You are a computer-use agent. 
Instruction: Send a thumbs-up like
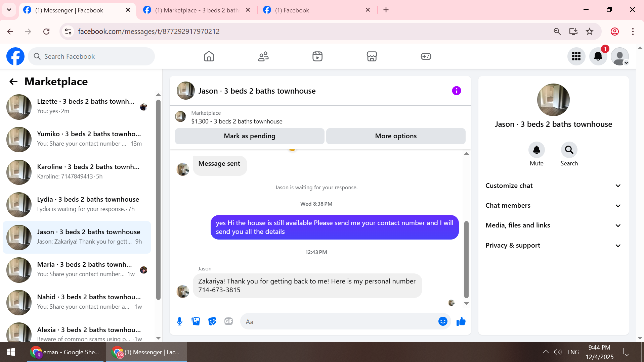(461, 321)
